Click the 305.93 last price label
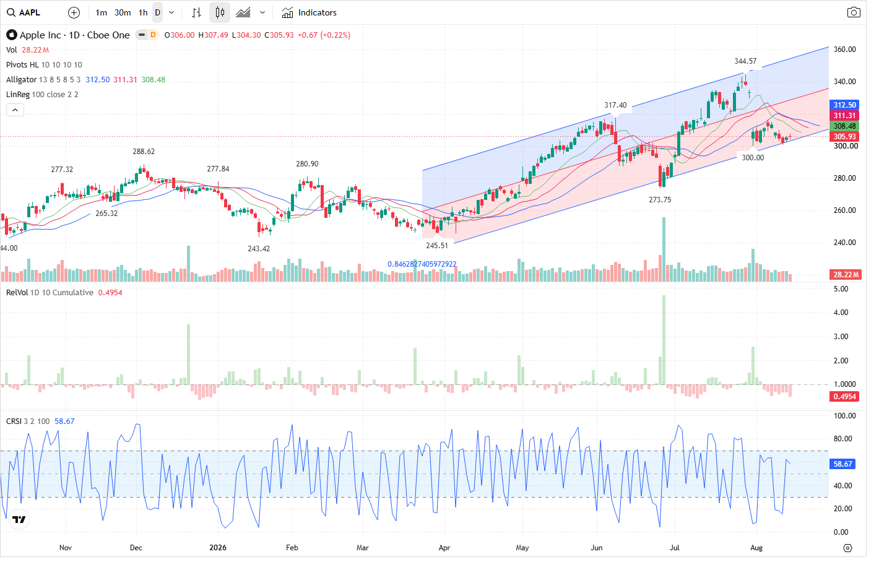Image resolution: width=879 pixels, height=588 pixels. 844,137
